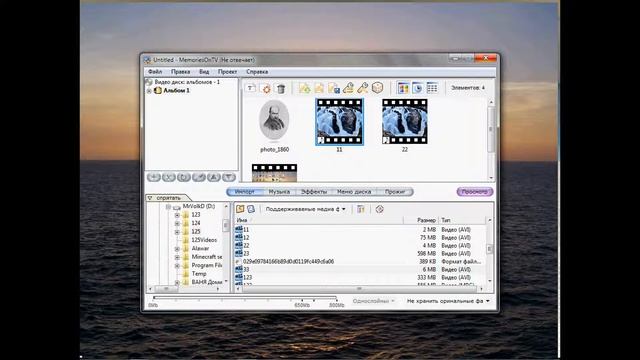The height and width of the screenshot is (360, 640).
Task: Click the icon right of the media filter dropdown
Action: point(361,209)
